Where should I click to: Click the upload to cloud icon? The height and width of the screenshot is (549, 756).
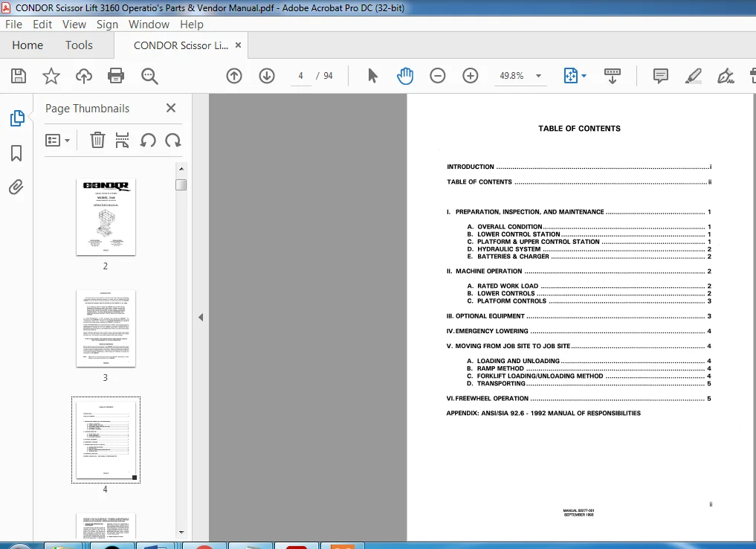[84, 76]
